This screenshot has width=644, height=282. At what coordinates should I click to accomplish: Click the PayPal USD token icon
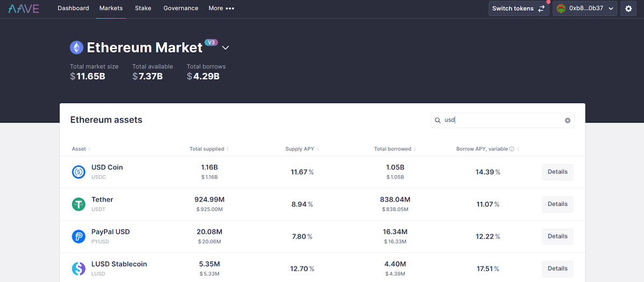(x=79, y=236)
